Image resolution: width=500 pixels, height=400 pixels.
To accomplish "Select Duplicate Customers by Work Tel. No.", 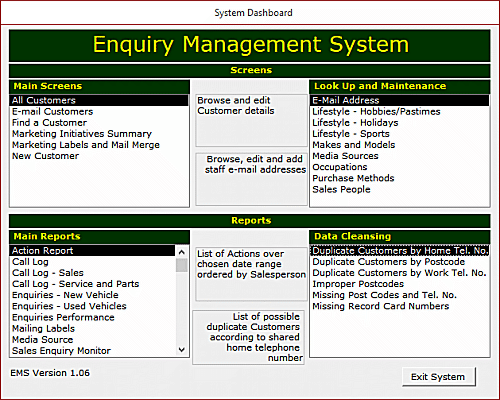I will 399,273.
